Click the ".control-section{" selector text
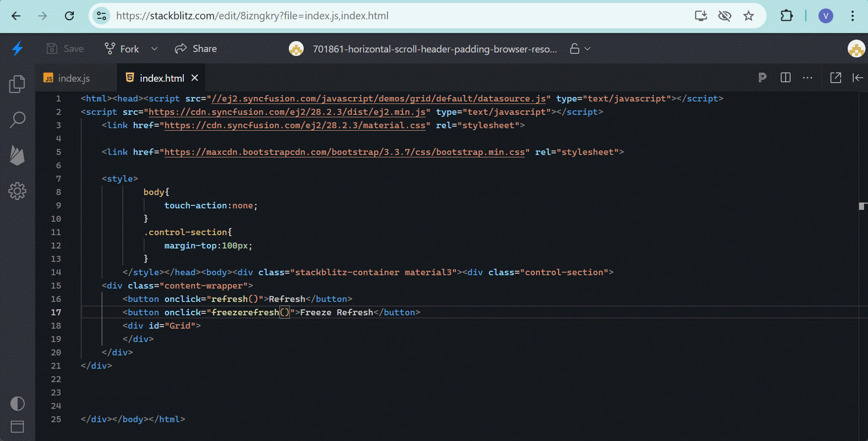Viewport: 868px width, 441px height. click(x=188, y=232)
